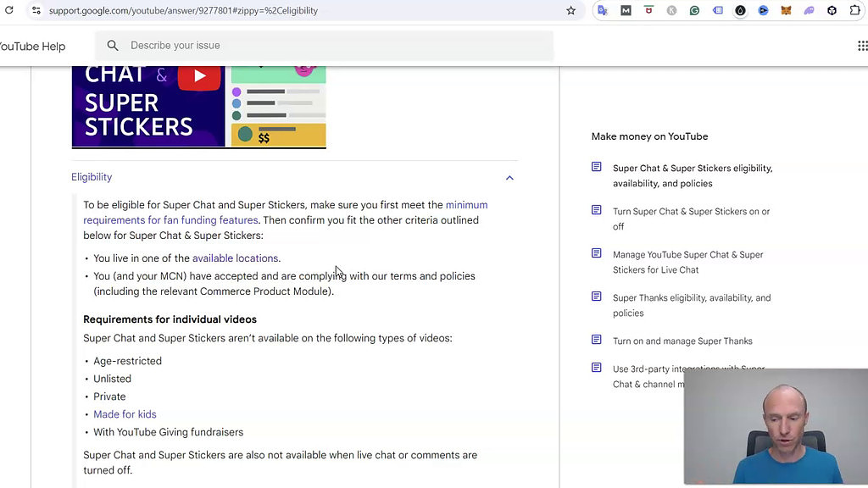
Task: Collapse the Eligibility section chevron
Action: (x=509, y=178)
